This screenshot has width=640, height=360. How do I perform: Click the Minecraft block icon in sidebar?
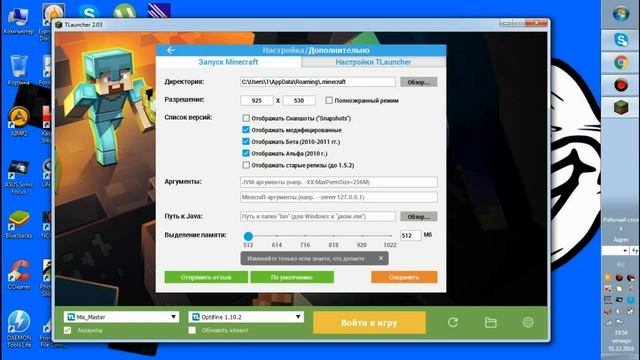621,107
